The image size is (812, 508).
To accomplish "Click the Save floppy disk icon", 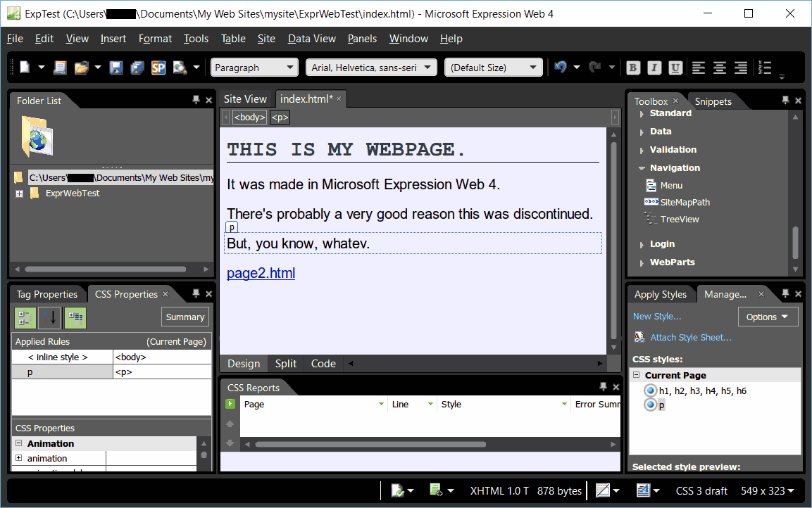I will pyautogui.click(x=116, y=68).
